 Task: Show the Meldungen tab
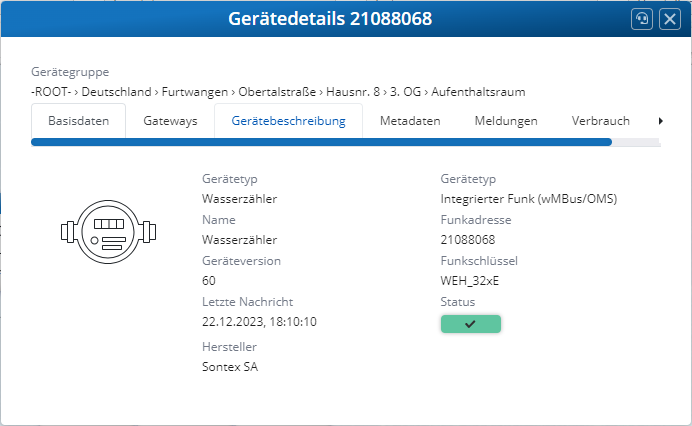(x=505, y=121)
